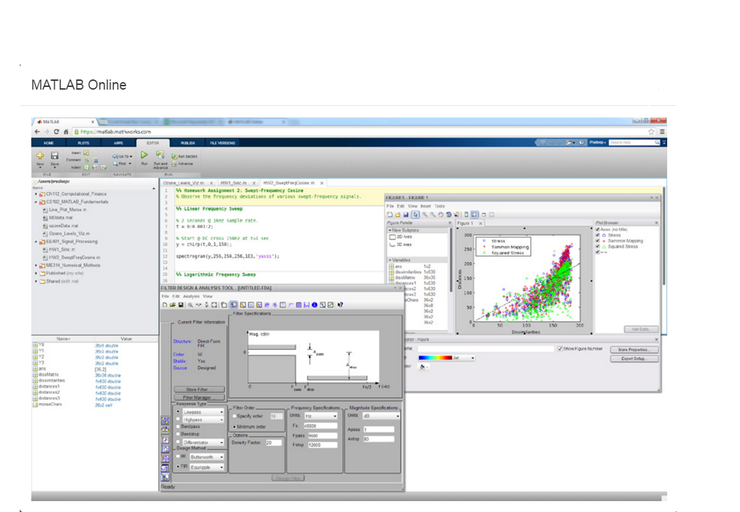Click the Run Section icon
The height and width of the screenshot is (512, 740).
point(175,156)
